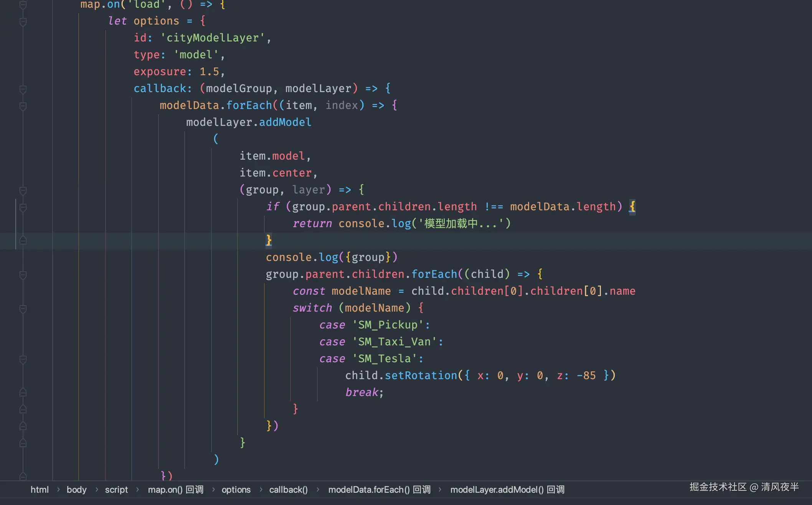Image resolution: width=812 pixels, height=505 pixels.
Task: Select the html breadcrumb
Action: click(x=40, y=490)
